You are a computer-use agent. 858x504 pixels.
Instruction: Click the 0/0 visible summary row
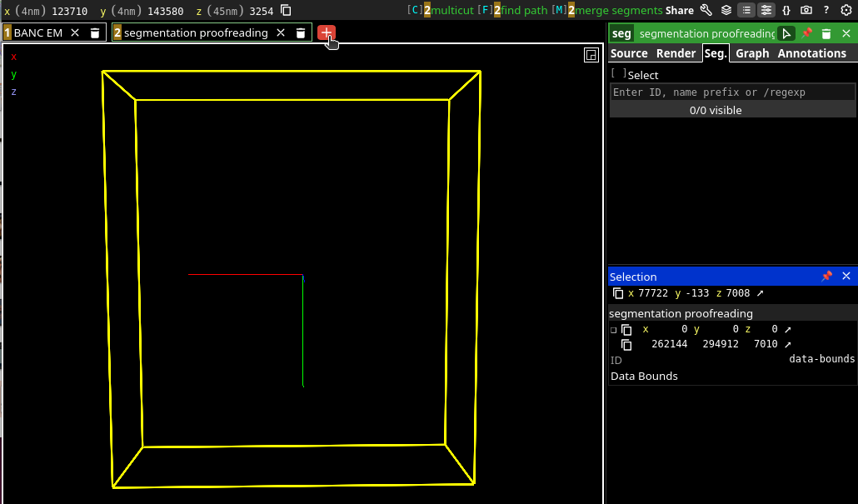[732, 110]
